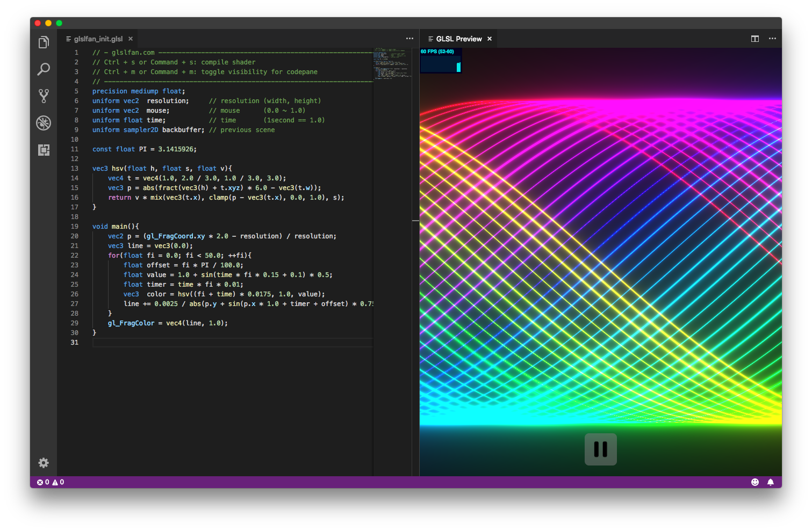Open more actions for code editor

[409, 39]
